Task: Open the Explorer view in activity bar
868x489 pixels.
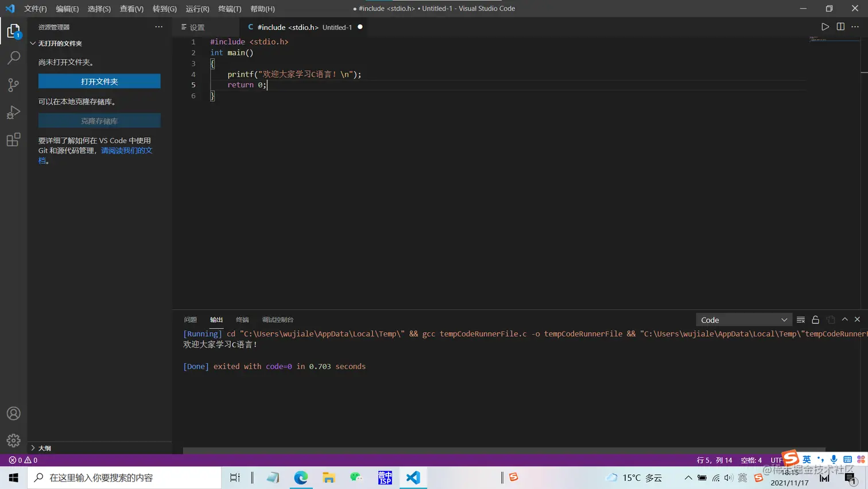Action: pyautogui.click(x=13, y=31)
